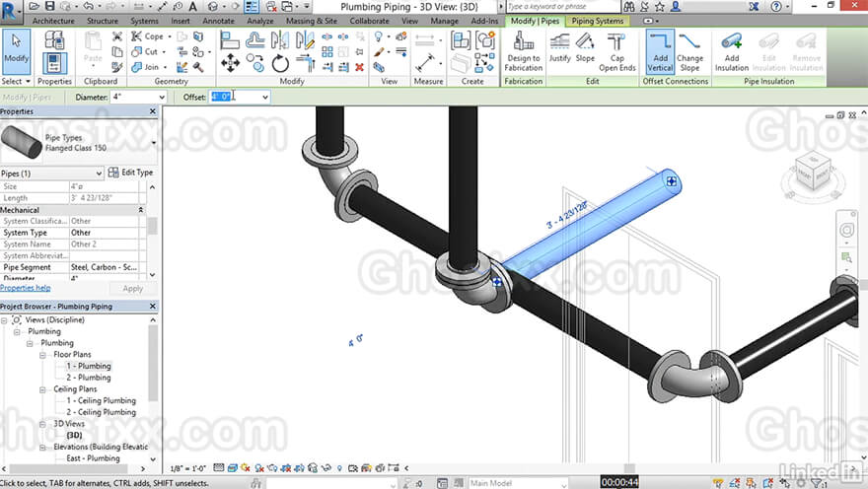
Task: Select the Array tool grid icon
Action: click(327, 52)
